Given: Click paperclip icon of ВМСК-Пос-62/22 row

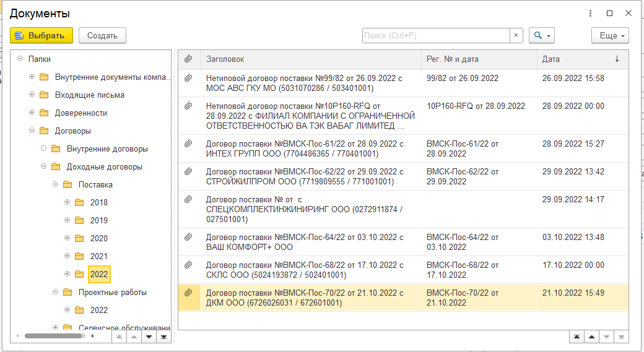Looking at the screenshot, I should tap(188, 171).
